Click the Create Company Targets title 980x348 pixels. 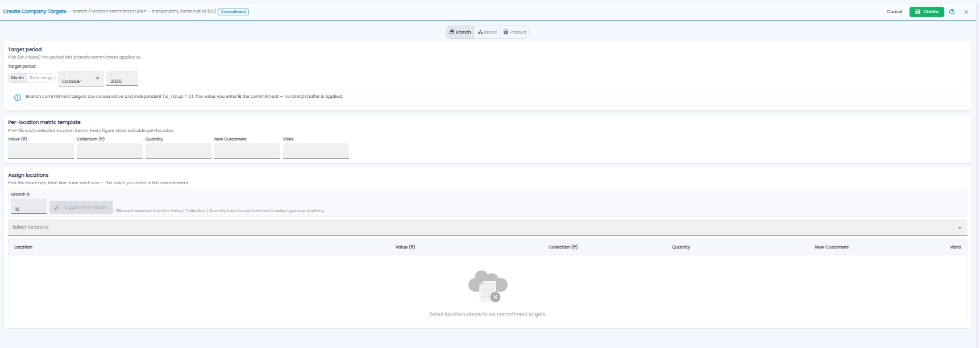pyautogui.click(x=35, y=11)
